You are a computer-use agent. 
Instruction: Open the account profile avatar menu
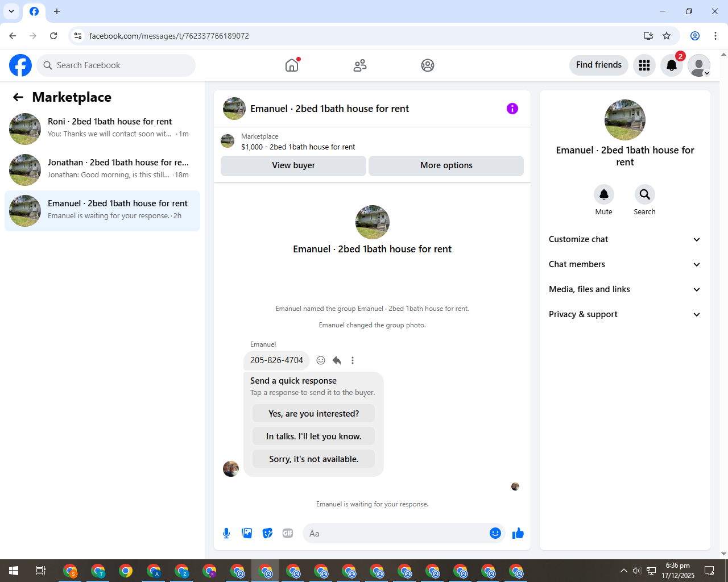[x=699, y=65]
